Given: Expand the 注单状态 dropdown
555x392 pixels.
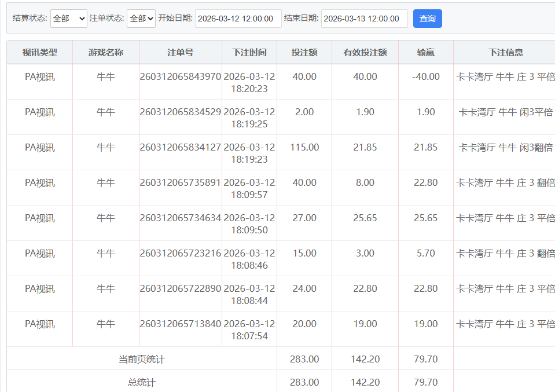Looking at the screenshot, I should (x=141, y=19).
